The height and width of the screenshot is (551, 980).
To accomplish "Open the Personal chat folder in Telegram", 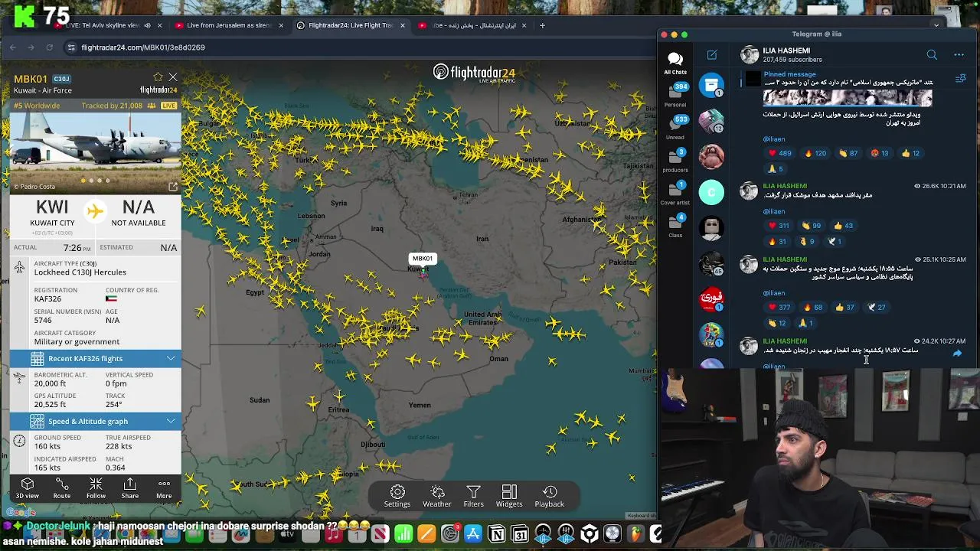I will (x=676, y=94).
